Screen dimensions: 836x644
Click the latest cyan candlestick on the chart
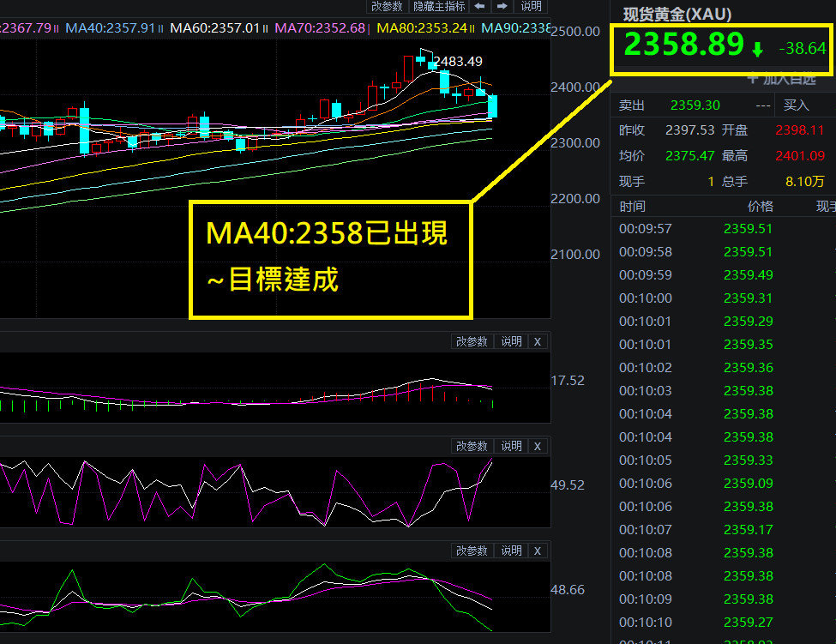(x=492, y=106)
